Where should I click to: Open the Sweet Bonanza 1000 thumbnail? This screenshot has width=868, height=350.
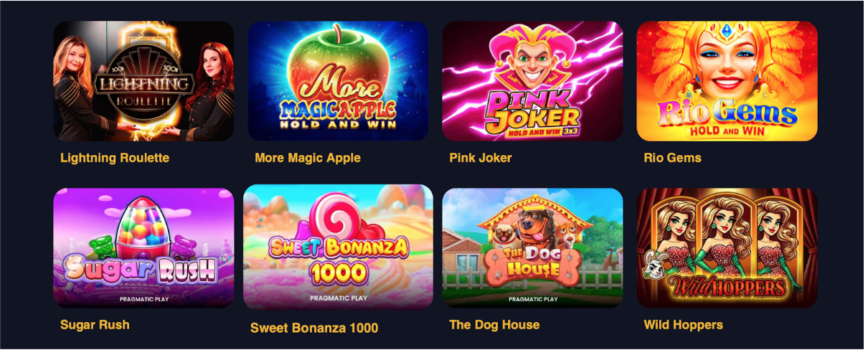click(338, 247)
